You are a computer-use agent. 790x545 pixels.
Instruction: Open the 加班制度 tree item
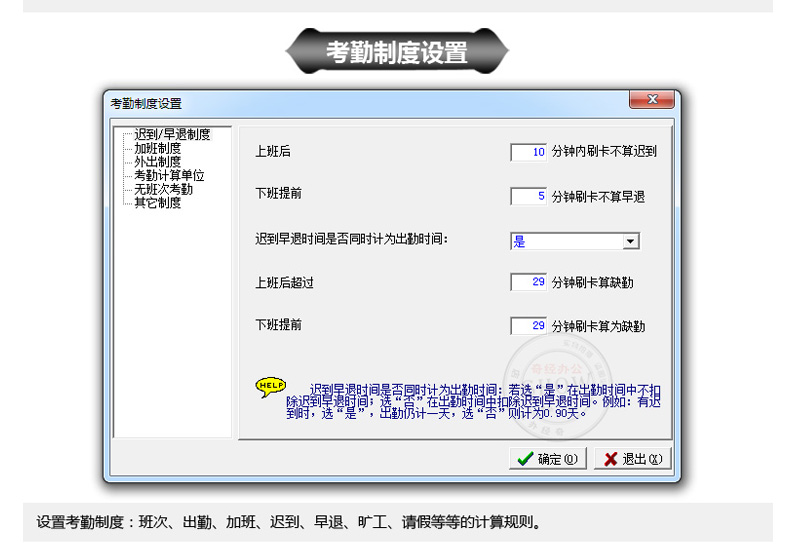157,148
